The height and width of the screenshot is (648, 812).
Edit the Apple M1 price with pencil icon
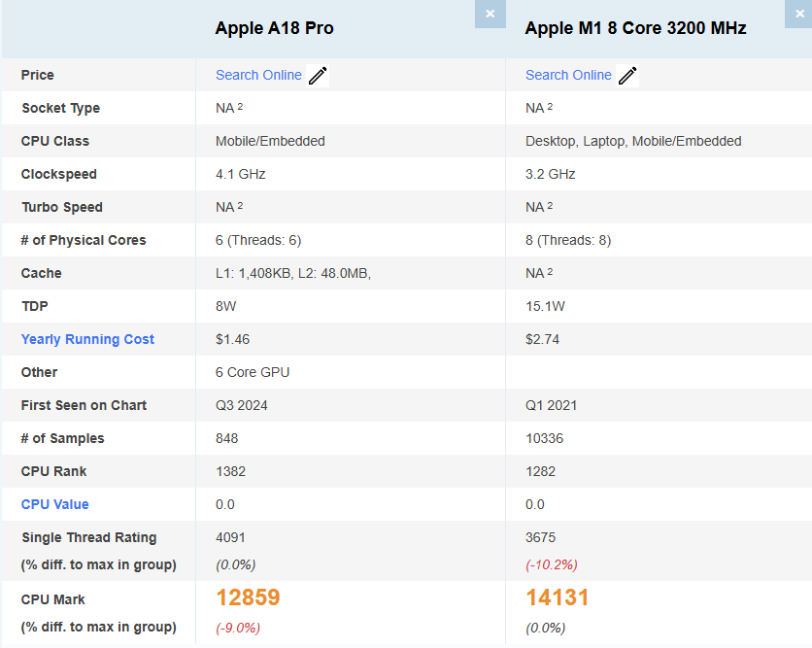627,76
